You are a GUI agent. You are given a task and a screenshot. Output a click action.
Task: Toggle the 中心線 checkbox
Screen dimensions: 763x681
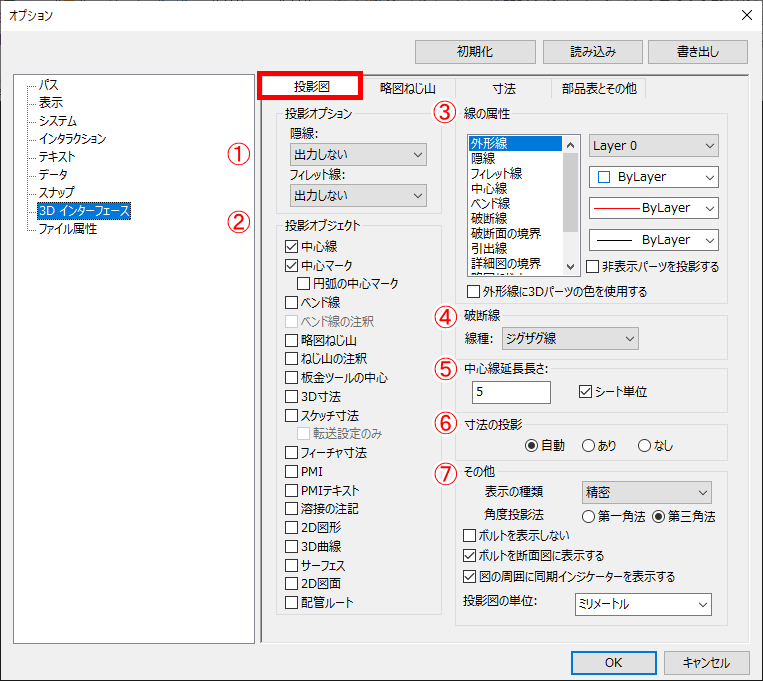[x=292, y=247]
